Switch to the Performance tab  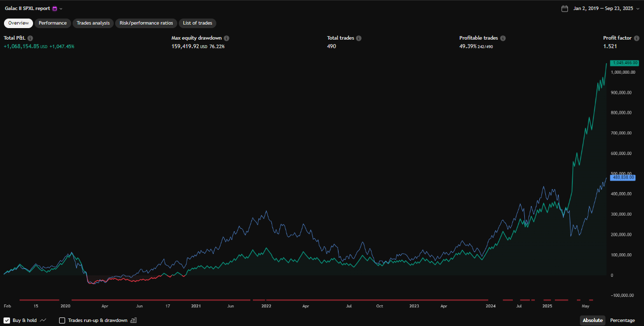[x=53, y=23]
